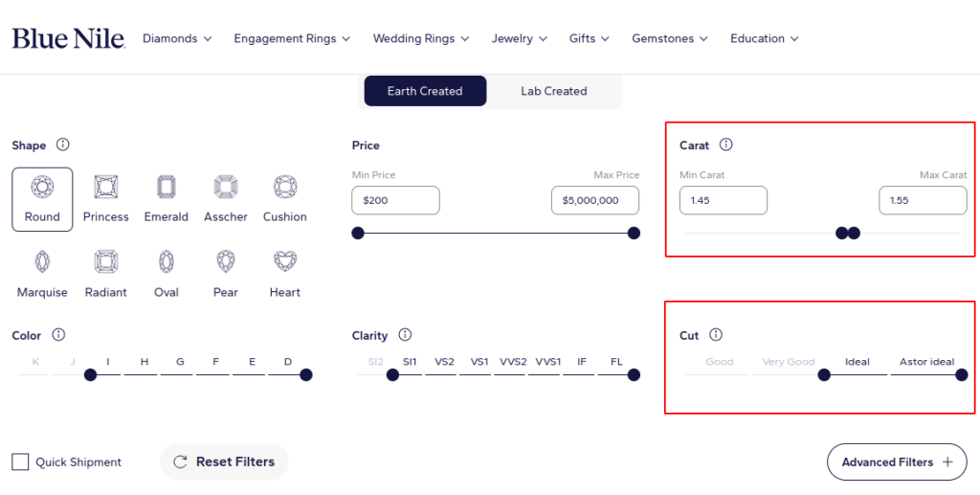Viewport: 980px width, 495px height.
Task: Open the Education menu item
Action: tap(765, 38)
